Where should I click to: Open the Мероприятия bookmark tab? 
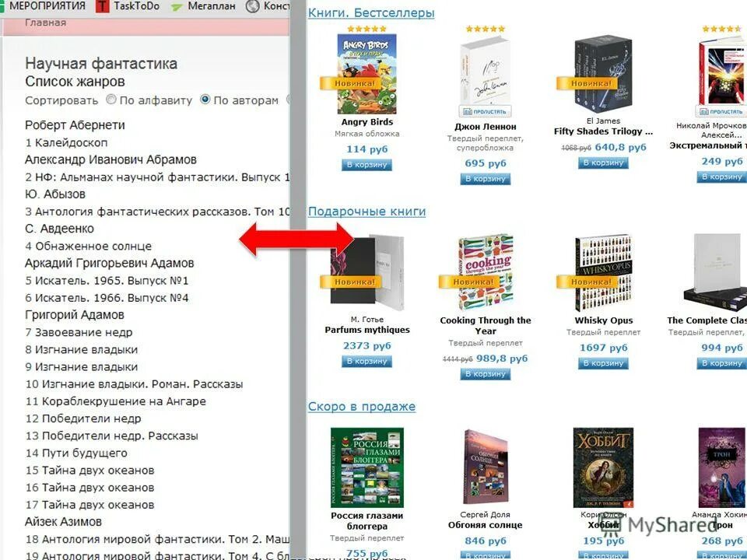pyautogui.click(x=47, y=6)
